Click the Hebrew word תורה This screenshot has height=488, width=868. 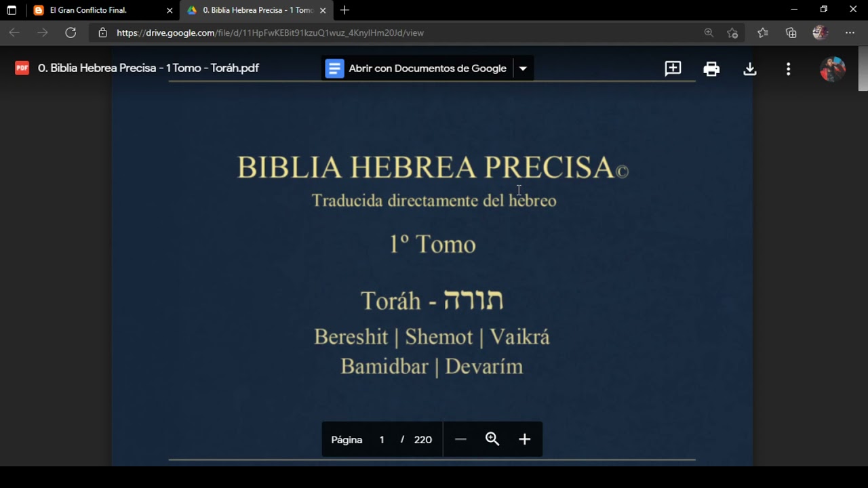click(473, 300)
